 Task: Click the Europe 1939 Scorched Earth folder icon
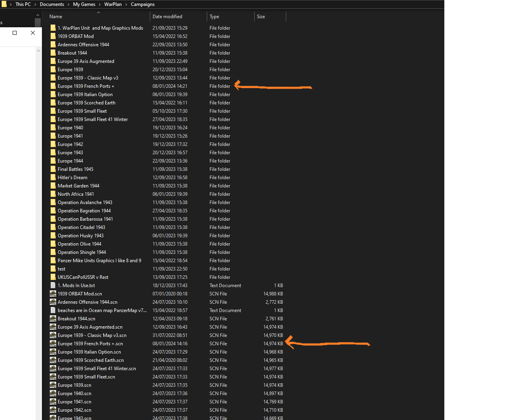(53, 102)
